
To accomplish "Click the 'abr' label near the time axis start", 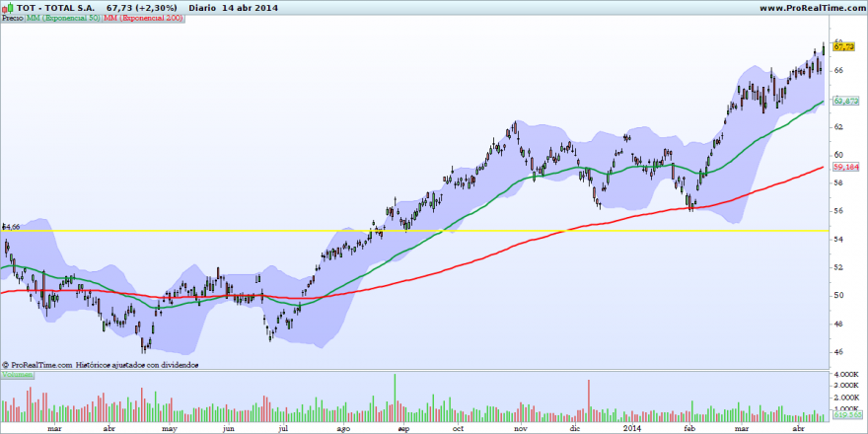I will [109, 428].
